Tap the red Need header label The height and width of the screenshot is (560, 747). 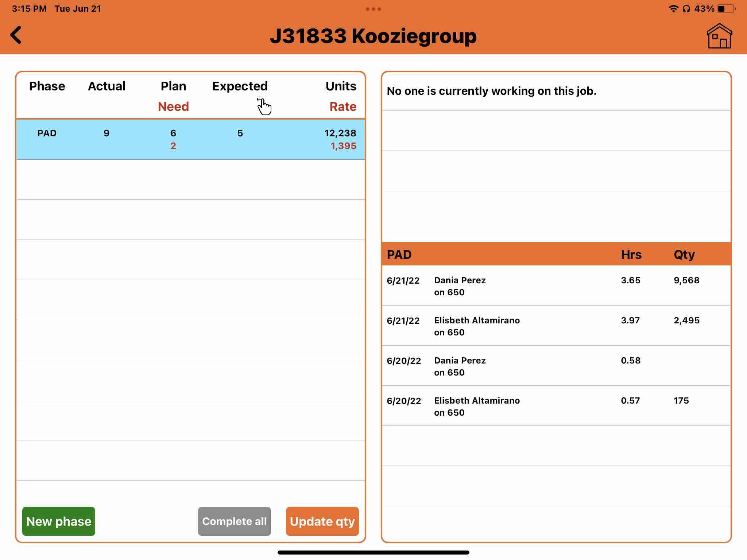click(x=173, y=106)
